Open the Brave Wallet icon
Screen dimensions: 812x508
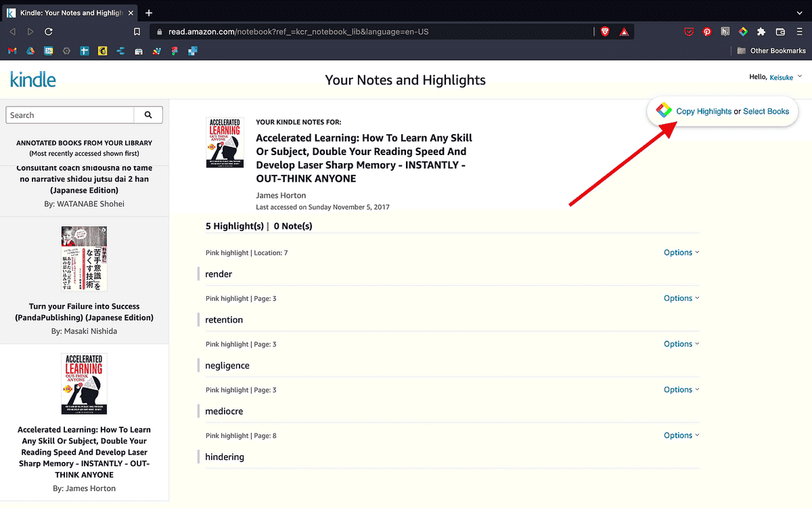point(780,32)
